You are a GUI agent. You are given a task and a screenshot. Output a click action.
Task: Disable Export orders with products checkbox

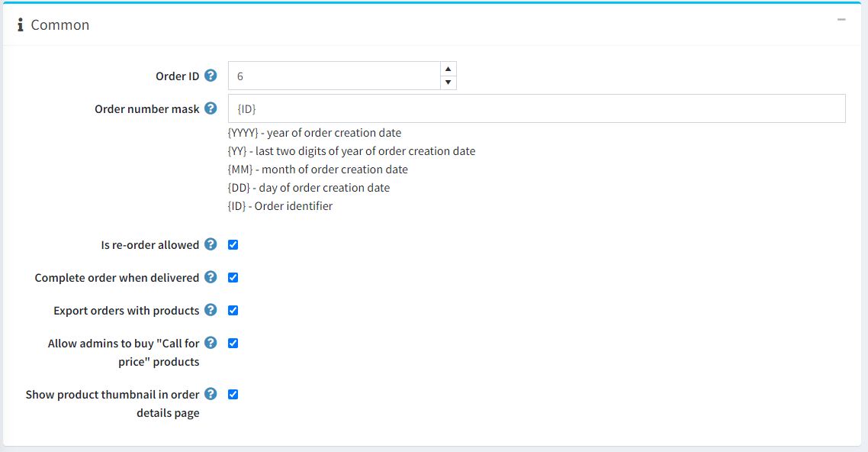point(233,311)
